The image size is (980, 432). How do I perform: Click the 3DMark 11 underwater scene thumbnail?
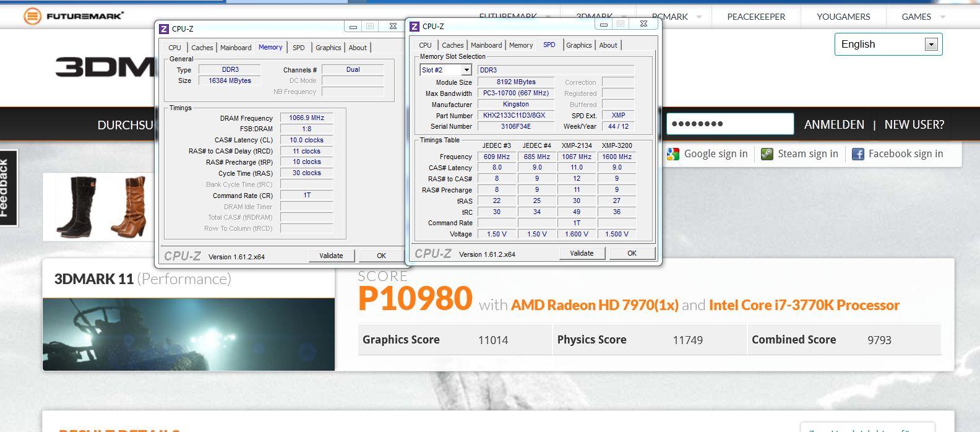[x=189, y=334]
